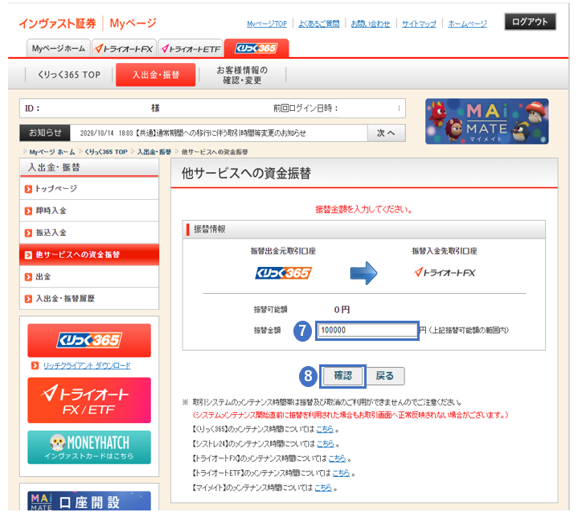Click the 他サービスへの資金振替 page heading
This screenshot has width=581, height=515.
coord(246,173)
